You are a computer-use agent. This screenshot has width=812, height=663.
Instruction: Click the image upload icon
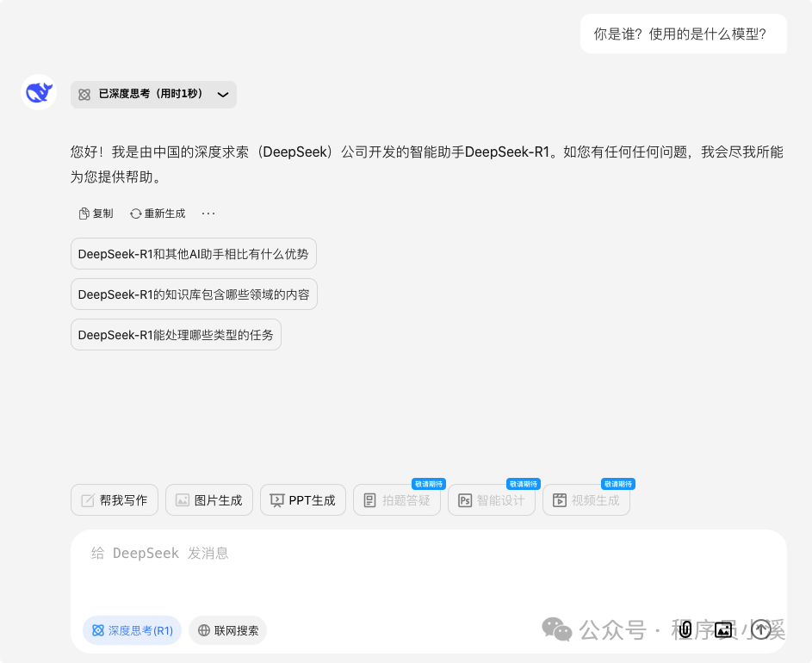point(723,629)
